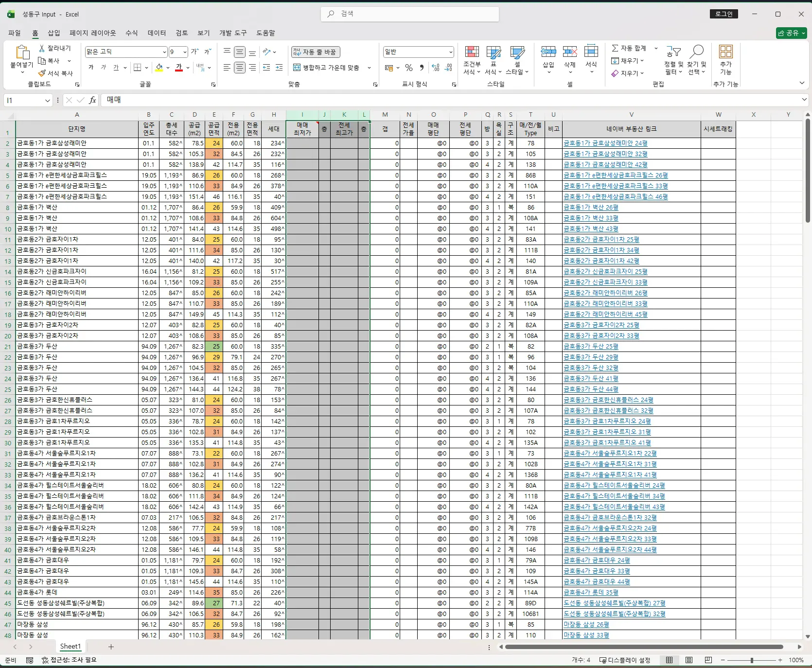Click the 로그인 (Sign in) button
The height and width of the screenshot is (668, 812).
click(x=724, y=14)
